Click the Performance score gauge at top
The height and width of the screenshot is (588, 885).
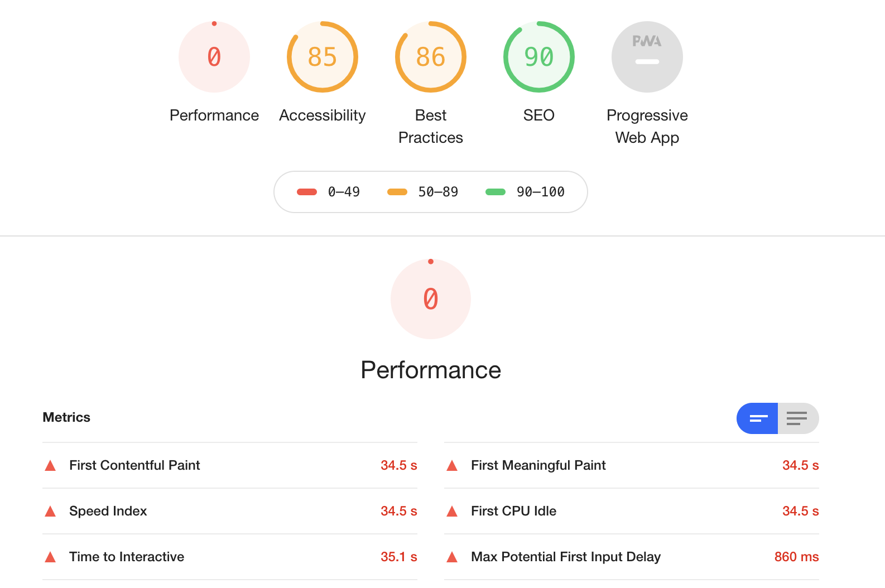click(214, 57)
